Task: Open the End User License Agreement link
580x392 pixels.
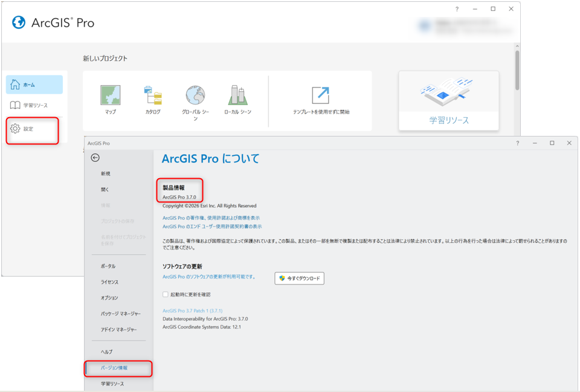Action: [x=212, y=227]
